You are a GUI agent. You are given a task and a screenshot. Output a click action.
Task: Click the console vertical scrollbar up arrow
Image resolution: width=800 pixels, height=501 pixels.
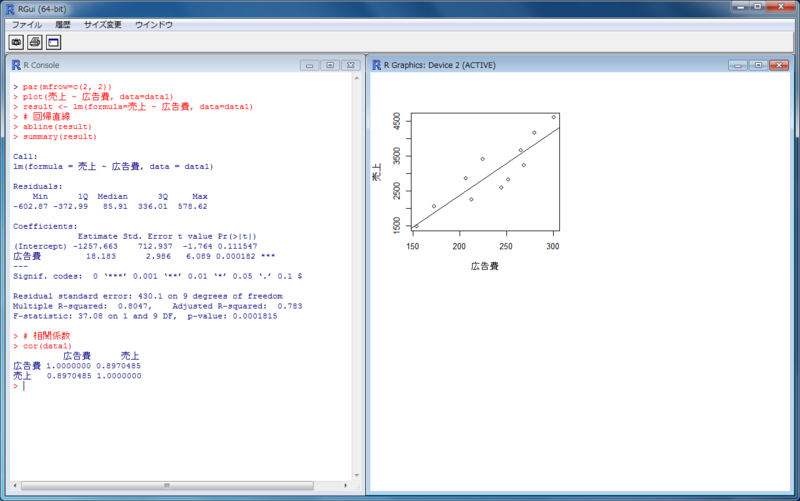point(357,78)
